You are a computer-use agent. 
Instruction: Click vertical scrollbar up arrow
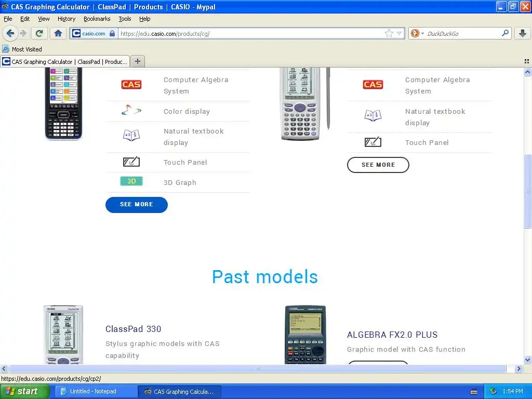pyautogui.click(x=527, y=72)
